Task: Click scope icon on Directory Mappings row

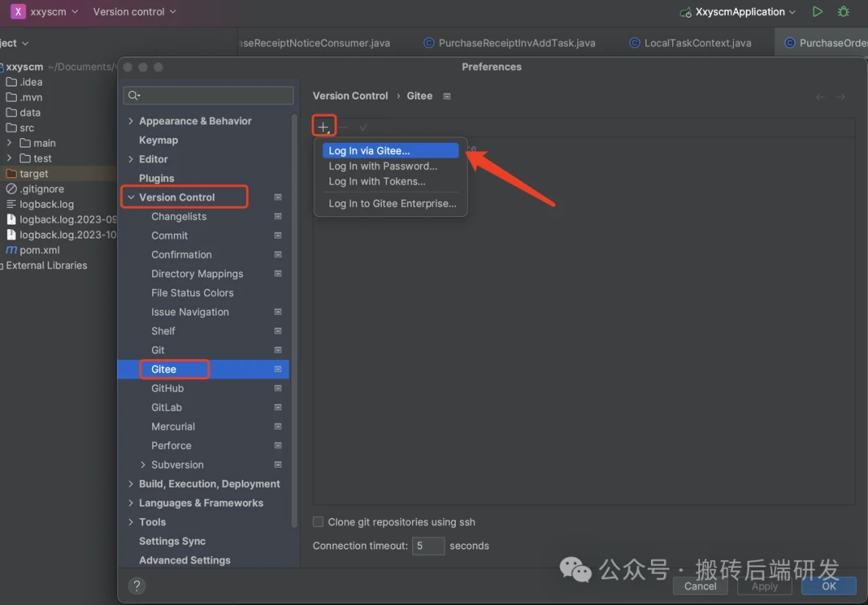Action: [278, 273]
